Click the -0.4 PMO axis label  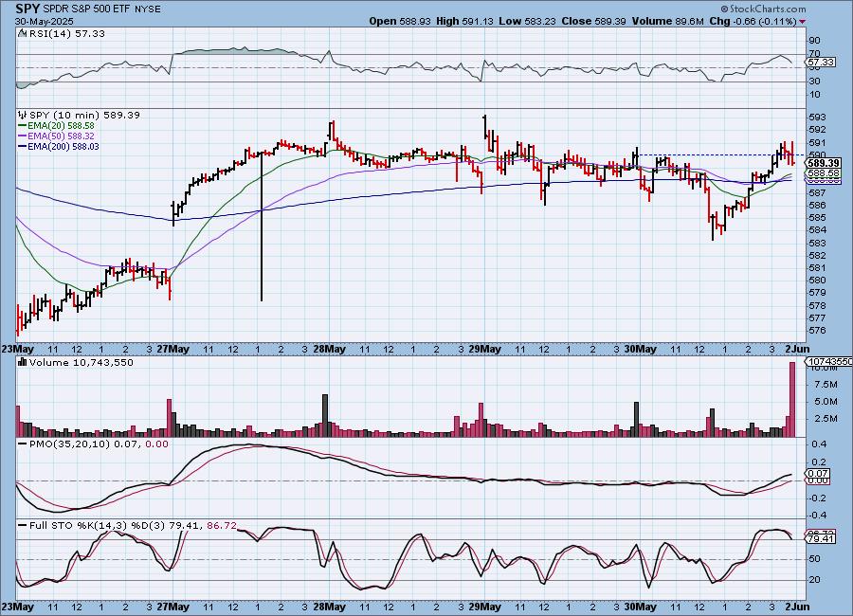819,515
